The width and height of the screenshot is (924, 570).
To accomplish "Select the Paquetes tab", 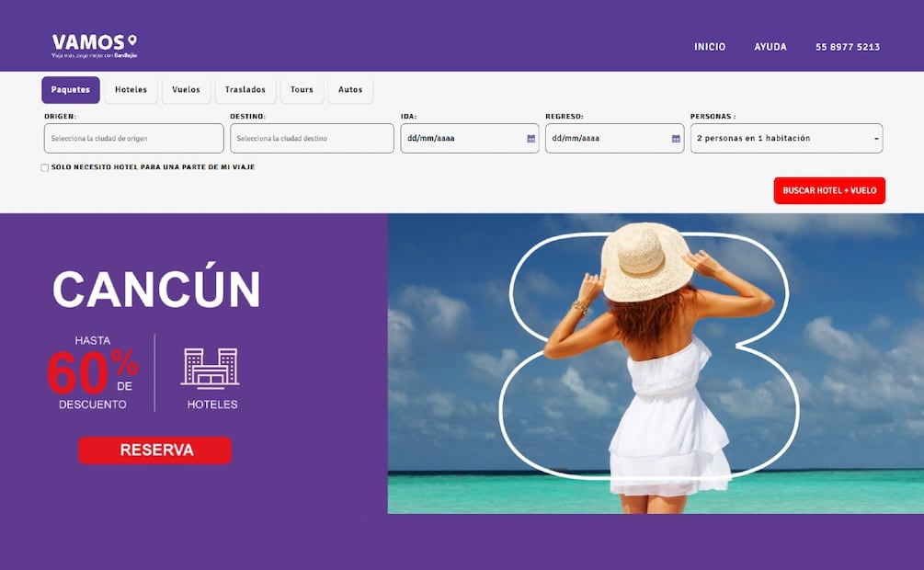I will click(x=70, y=89).
